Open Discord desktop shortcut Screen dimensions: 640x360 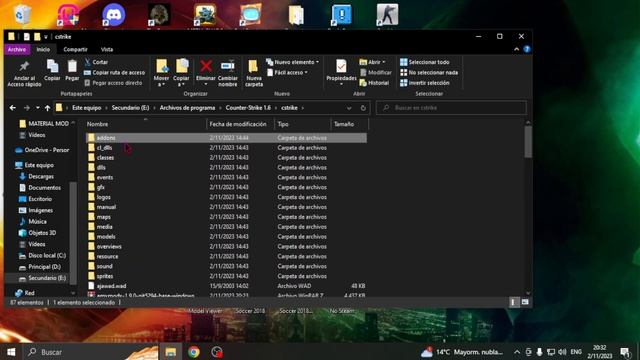(x=113, y=15)
